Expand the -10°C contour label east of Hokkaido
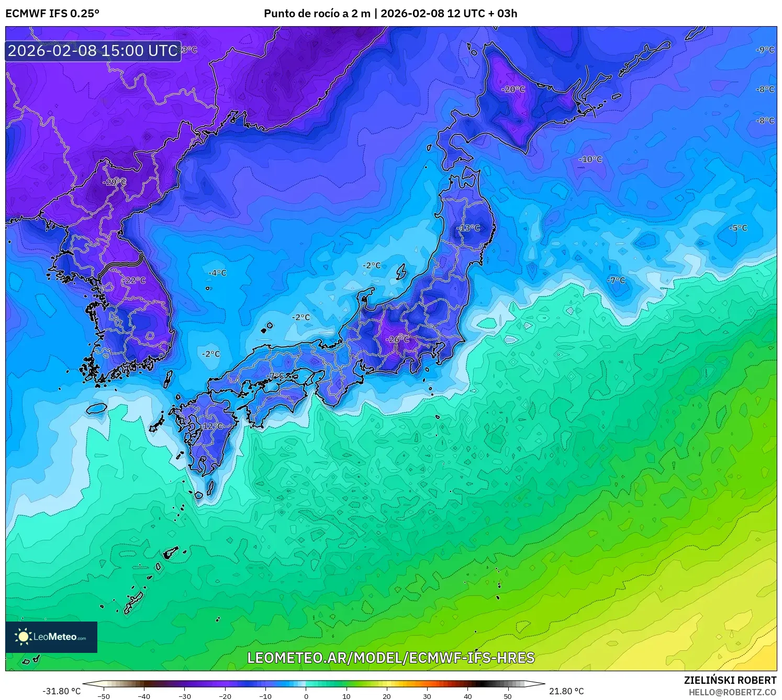 point(590,160)
